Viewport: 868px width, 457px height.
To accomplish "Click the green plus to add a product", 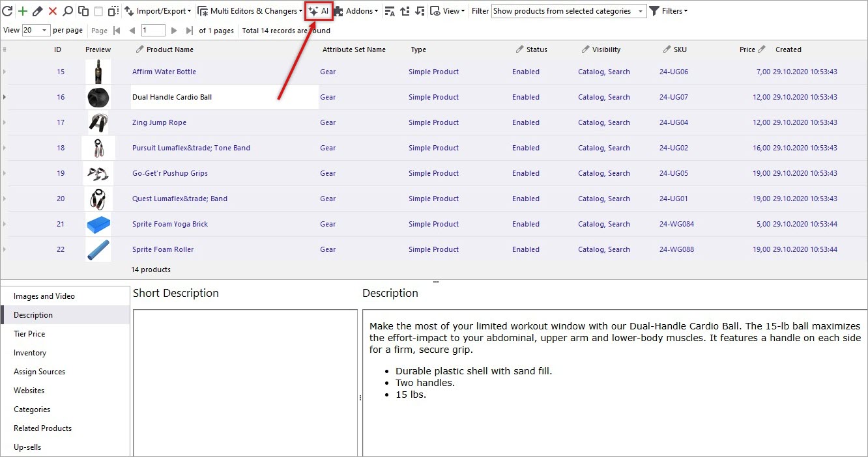I will [x=23, y=10].
